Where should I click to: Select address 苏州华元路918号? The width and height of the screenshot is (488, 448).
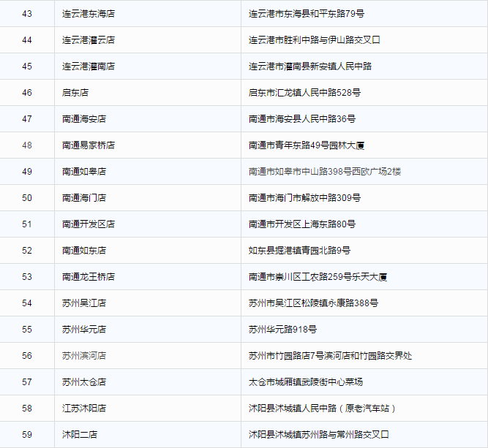pyautogui.click(x=282, y=329)
